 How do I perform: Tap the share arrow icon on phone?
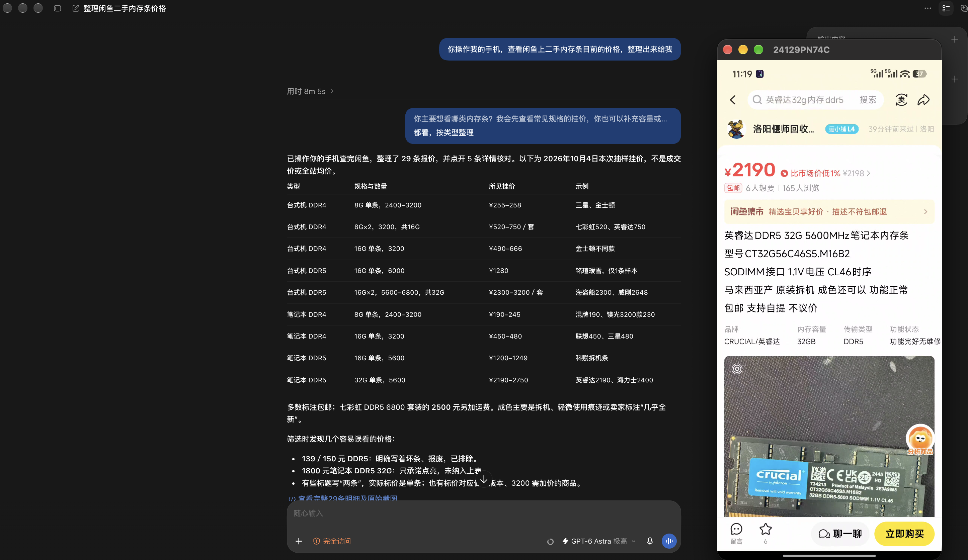(924, 100)
